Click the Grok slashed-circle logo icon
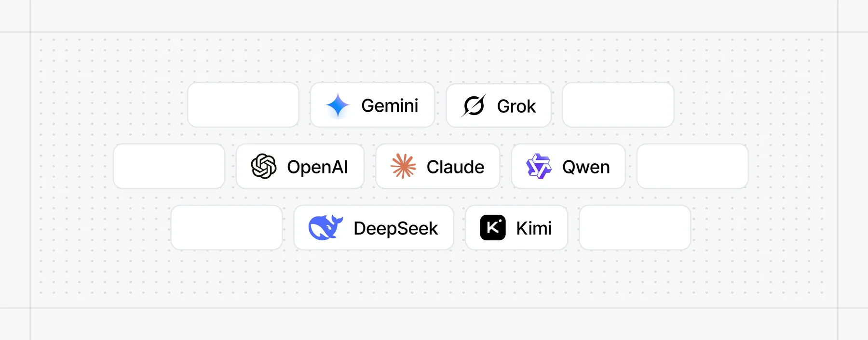The image size is (868, 340). (x=474, y=105)
